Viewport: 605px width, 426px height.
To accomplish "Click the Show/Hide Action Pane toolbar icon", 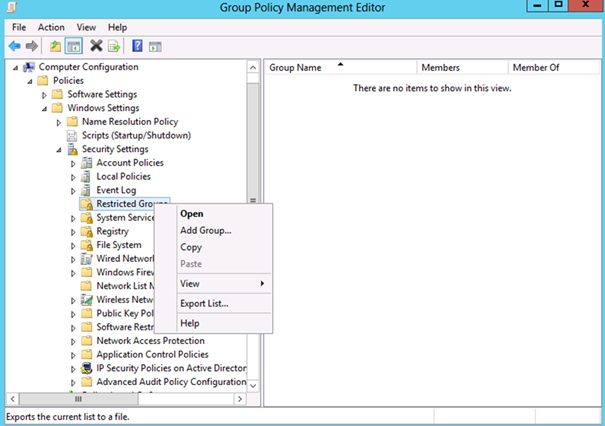I will (x=155, y=47).
